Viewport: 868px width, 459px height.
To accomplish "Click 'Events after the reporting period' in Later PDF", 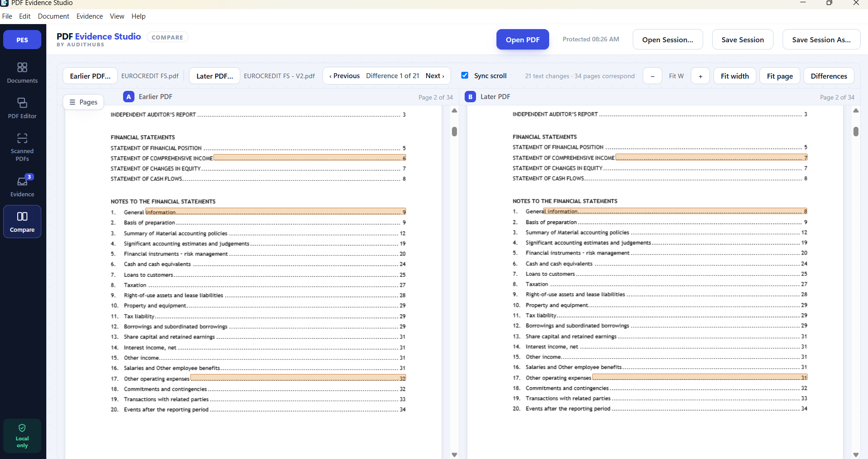I will pos(568,409).
